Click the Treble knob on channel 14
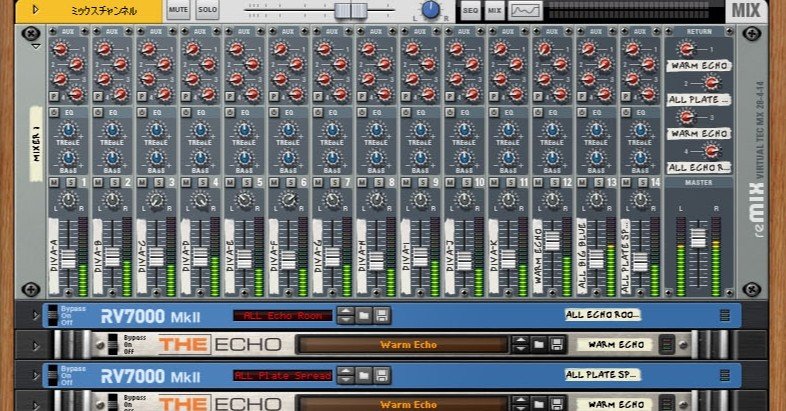Viewport: 786px width, 411px height. tap(640, 130)
